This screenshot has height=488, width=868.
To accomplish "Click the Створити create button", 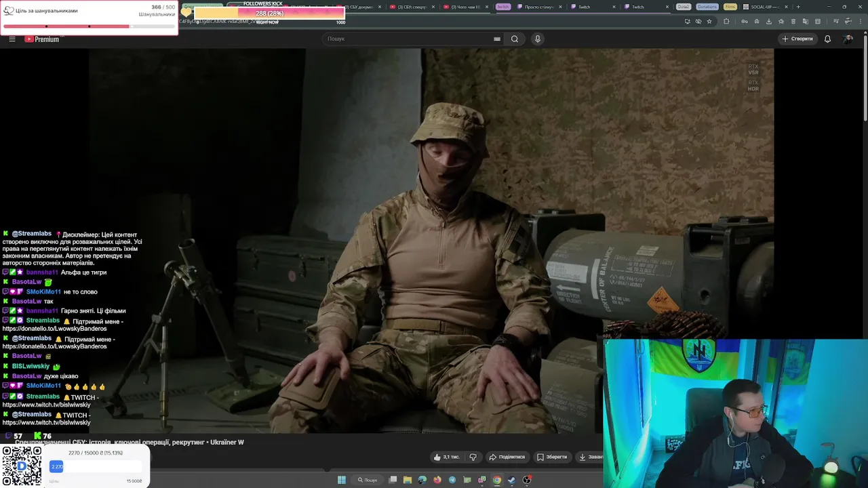I will (x=797, y=39).
